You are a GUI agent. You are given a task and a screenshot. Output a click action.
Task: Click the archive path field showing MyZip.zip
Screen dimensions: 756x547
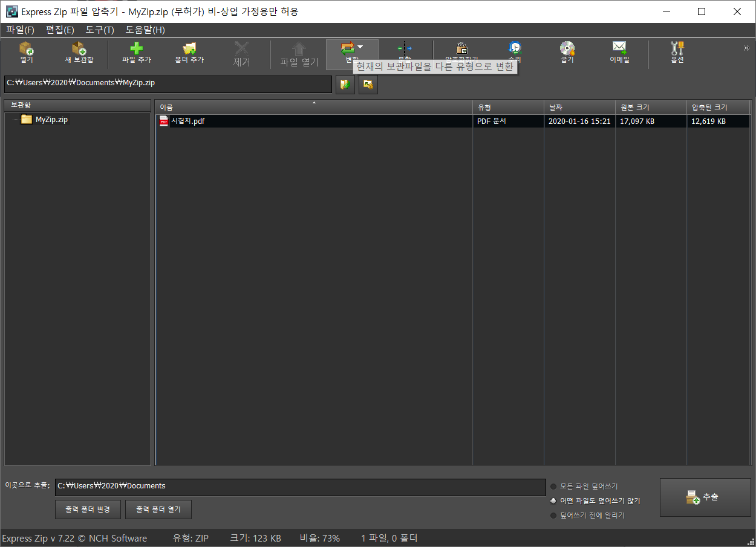[x=168, y=84]
